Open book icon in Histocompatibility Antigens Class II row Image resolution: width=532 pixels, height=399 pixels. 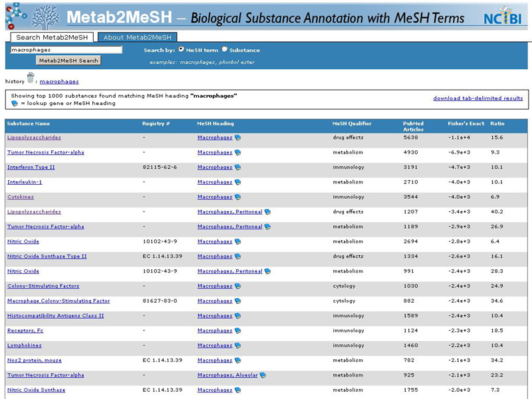[x=238, y=316]
